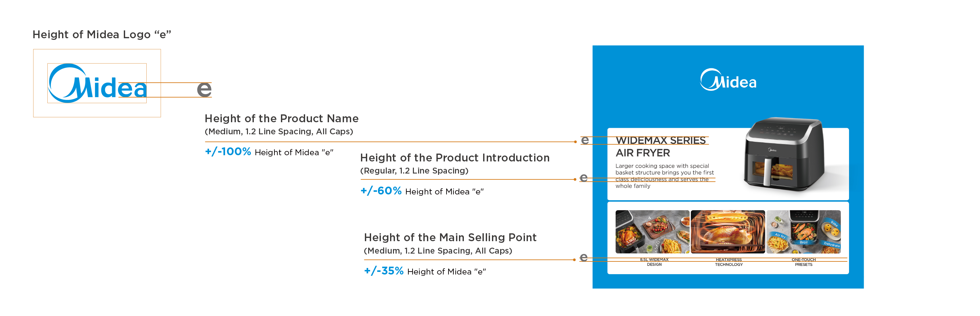Open the 8.5L Widemax Design food photo
Viewport: 980px width, 316px height.
[652, 232]
